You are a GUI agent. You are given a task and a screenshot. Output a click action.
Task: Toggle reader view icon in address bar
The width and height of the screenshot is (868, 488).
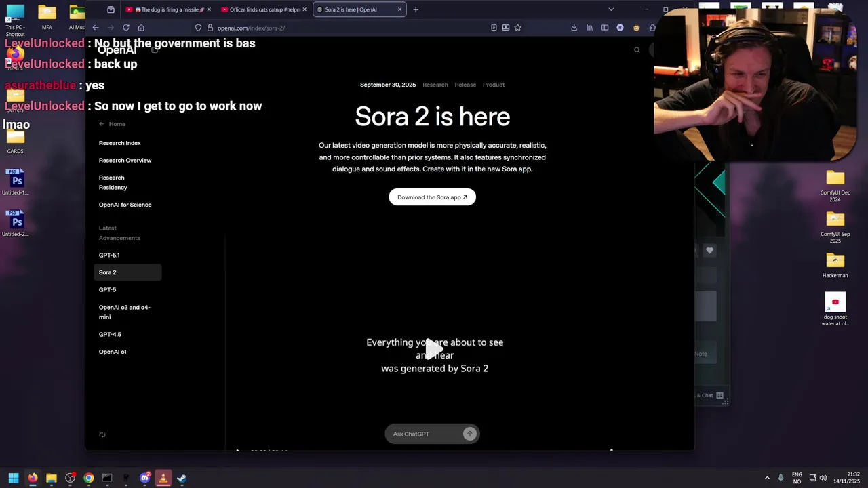pyautogui.click(x=494, y=28)
